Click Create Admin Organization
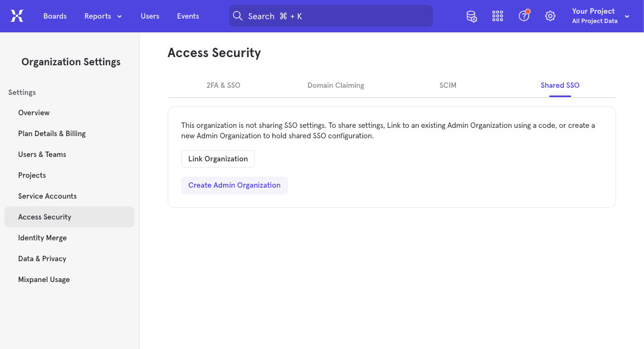 pos(234,185)
